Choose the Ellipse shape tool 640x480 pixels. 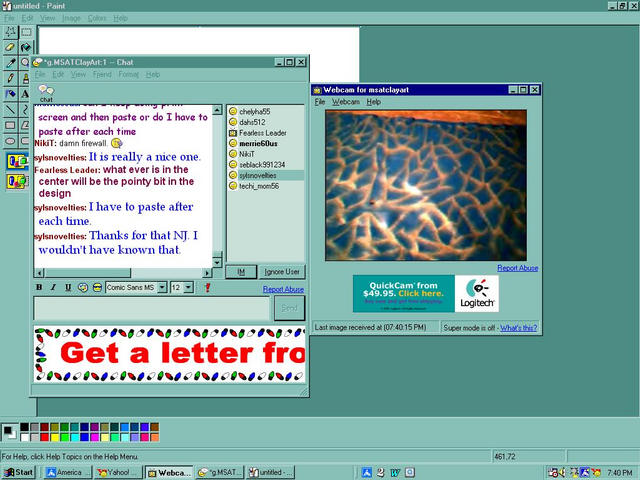(10, 141)
